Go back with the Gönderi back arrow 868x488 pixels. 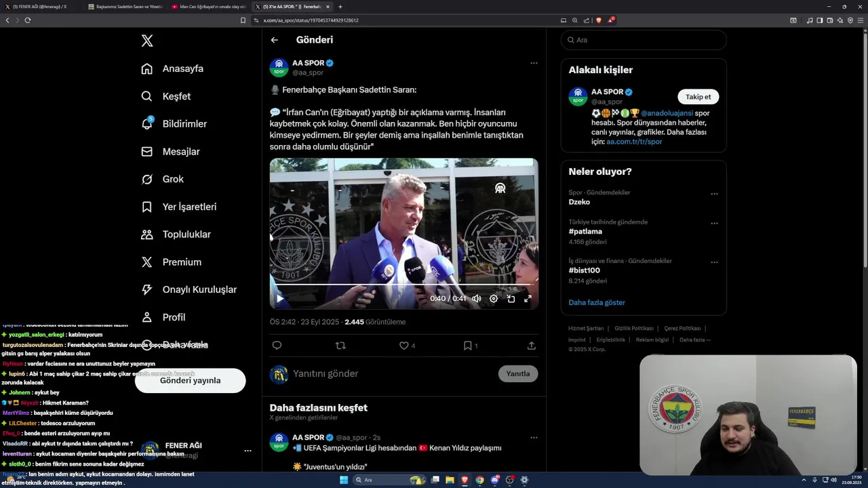coord(275,40)
